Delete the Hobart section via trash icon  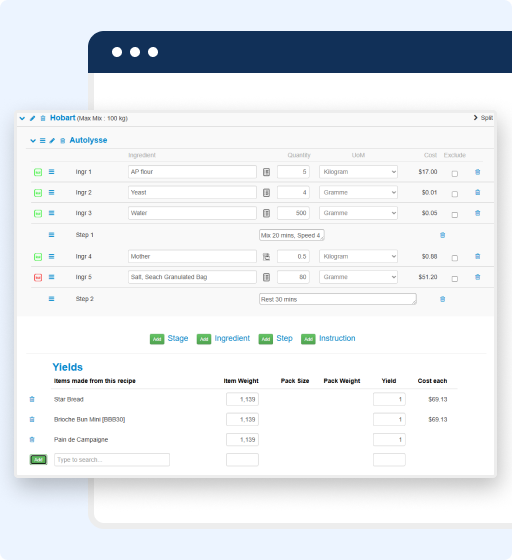(43, 118)
